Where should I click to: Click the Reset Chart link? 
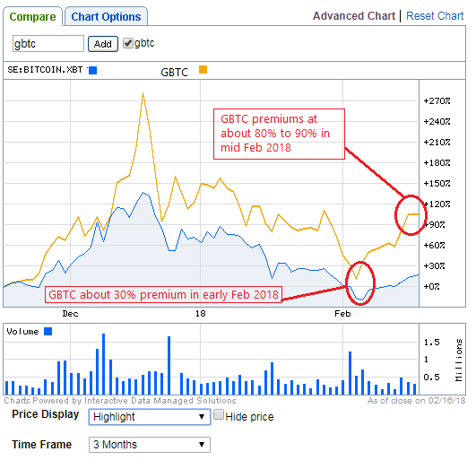pos(435,16)
